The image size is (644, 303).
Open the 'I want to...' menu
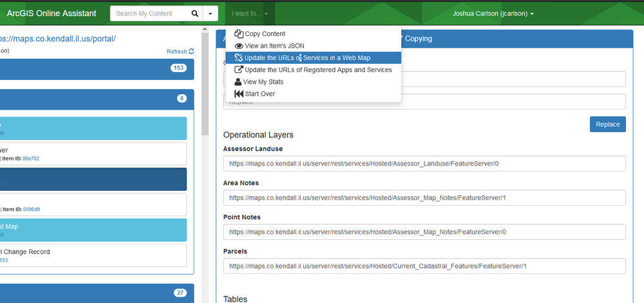pos(250,14)
